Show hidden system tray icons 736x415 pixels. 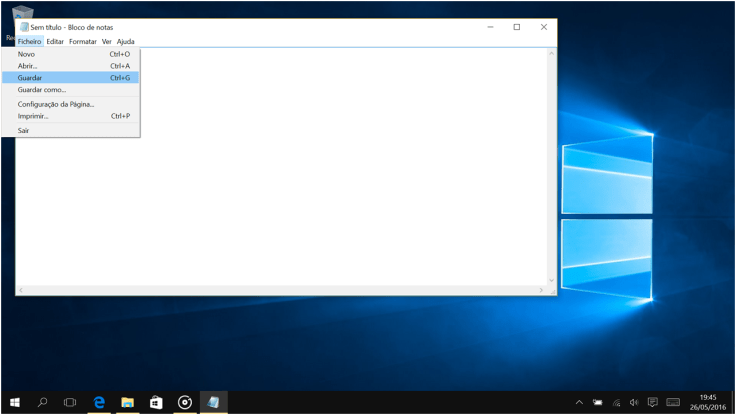point(579,402)
